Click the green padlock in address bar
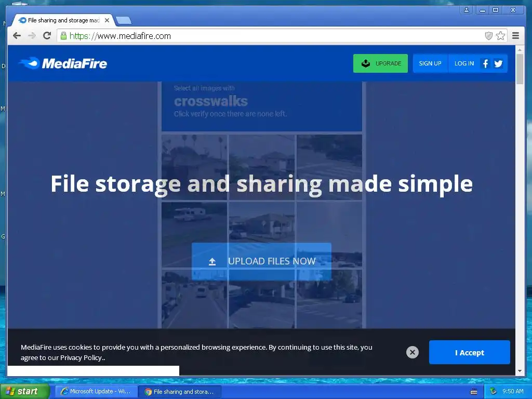The width and height of the screenshot is (532, 399). click(63, 36)
